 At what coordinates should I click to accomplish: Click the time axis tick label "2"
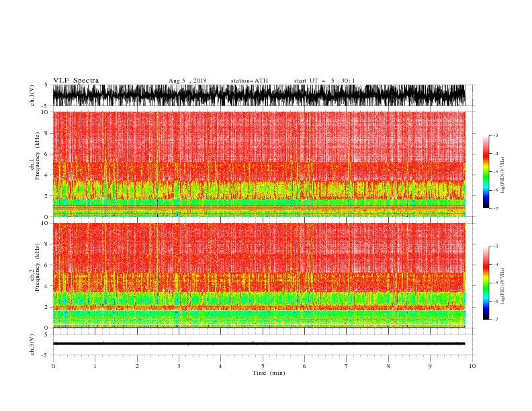(x=137, y=366)
